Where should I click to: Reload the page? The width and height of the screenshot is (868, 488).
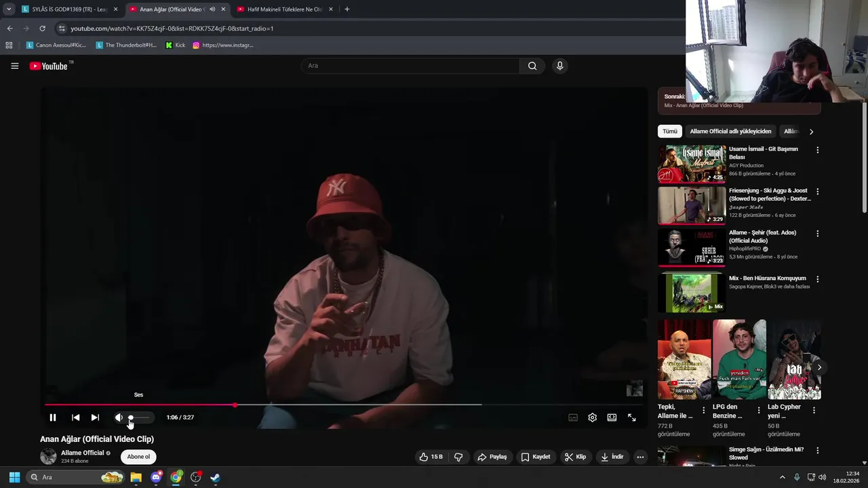pyautogui.click(x=42, y=28)
